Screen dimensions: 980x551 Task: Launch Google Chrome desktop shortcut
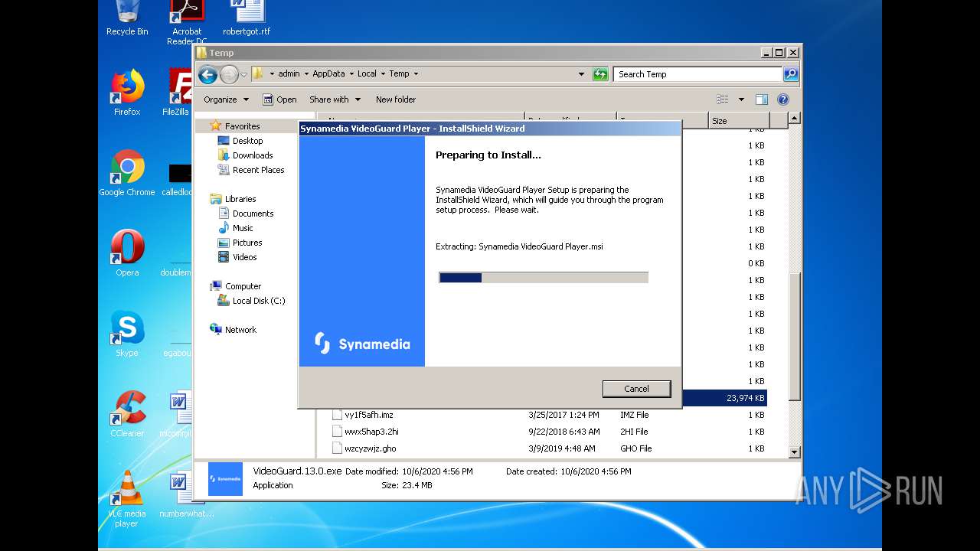(127, 173)
